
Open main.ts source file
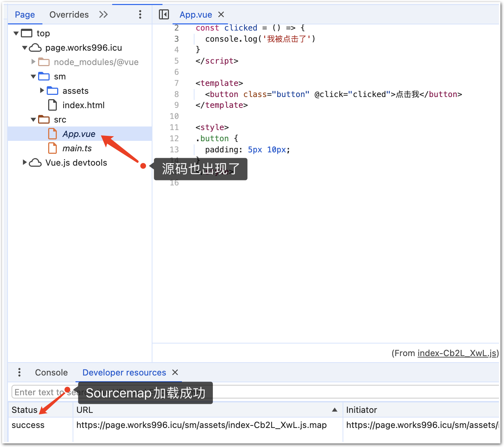(77, 148)
